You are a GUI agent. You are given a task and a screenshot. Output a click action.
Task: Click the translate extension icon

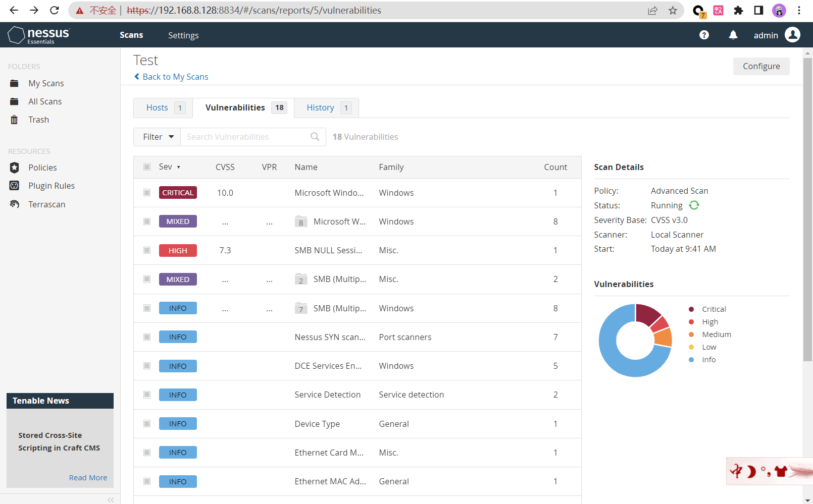click(718, 10)
